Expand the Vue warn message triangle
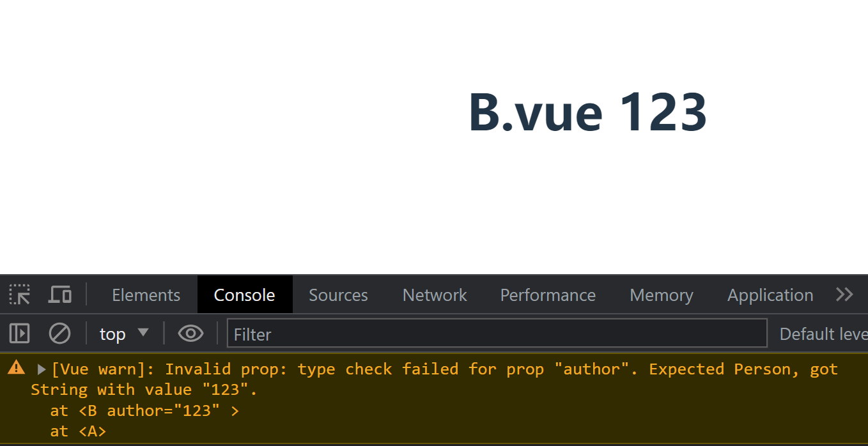The height and width of the screenshot is (446, 868). click(42, 369)
